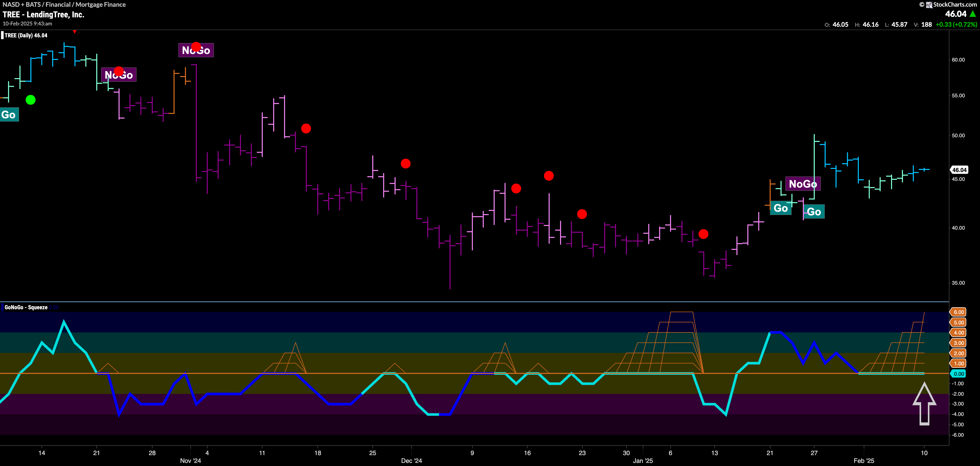Viewport: 980px width, 466px height.
Task: Click the 'Feb '25' date axis label
Action: point(864,461)
